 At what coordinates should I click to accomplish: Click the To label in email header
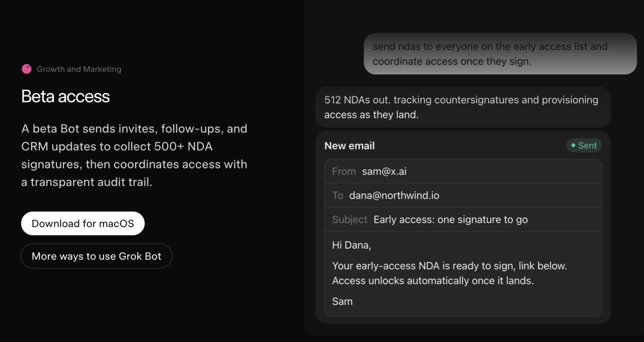coord(337,195)
